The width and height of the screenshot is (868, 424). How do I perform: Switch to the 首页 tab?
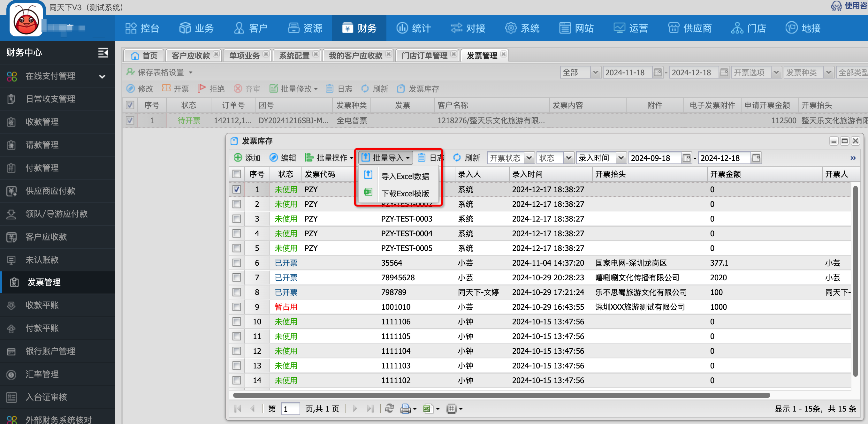144,56
